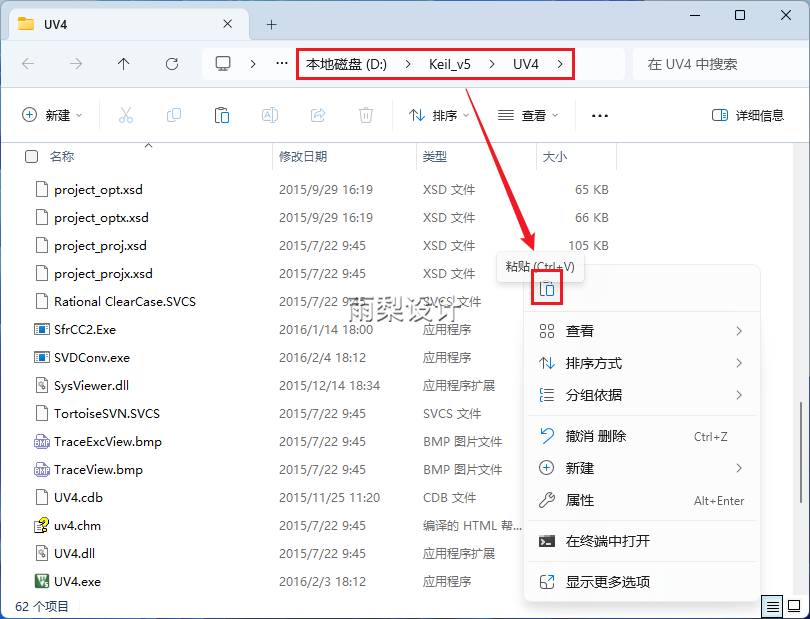The height and width of the screenshot is (619, 810).
Task: Click the address bar ellipsis button
Action: pos(282,63)
